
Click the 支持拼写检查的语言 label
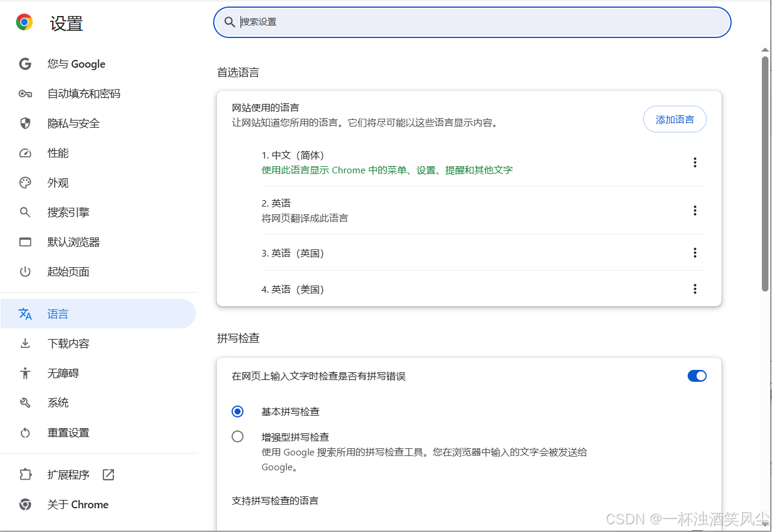coord(275,501)
